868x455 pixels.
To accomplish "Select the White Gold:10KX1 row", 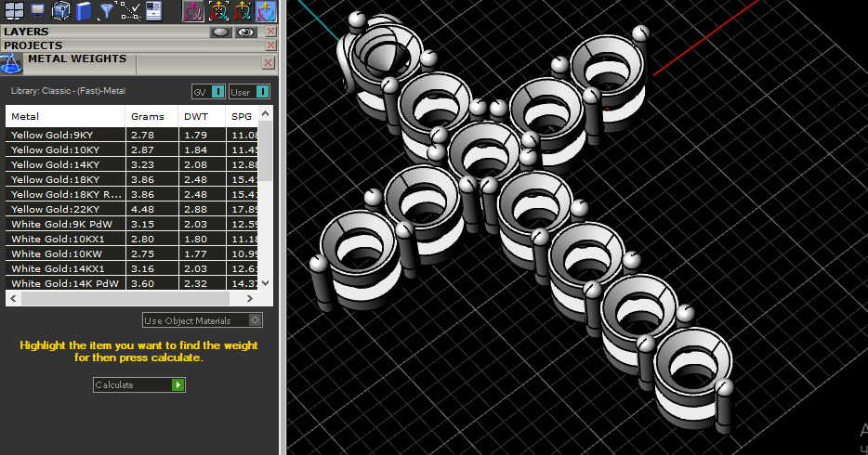I will tap(131, 240).
